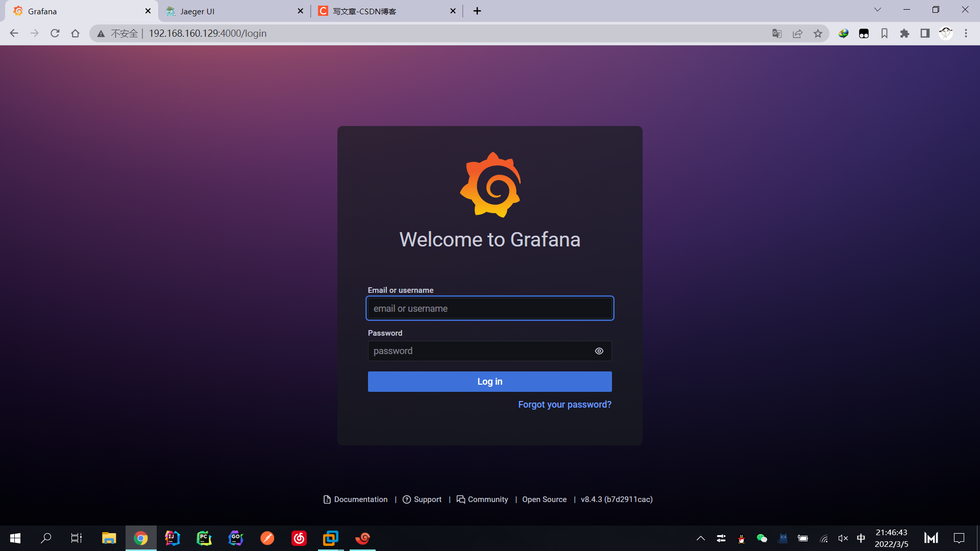This screenshot has width=980, height=551.
Task: Open the Forgot your password link
Action: 565,405
